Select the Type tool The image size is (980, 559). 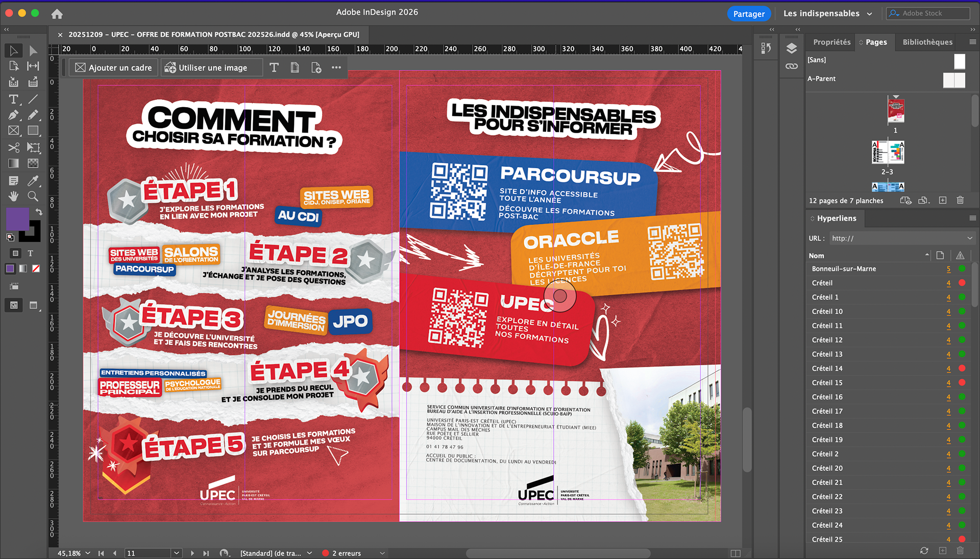[x=14, y=99]
